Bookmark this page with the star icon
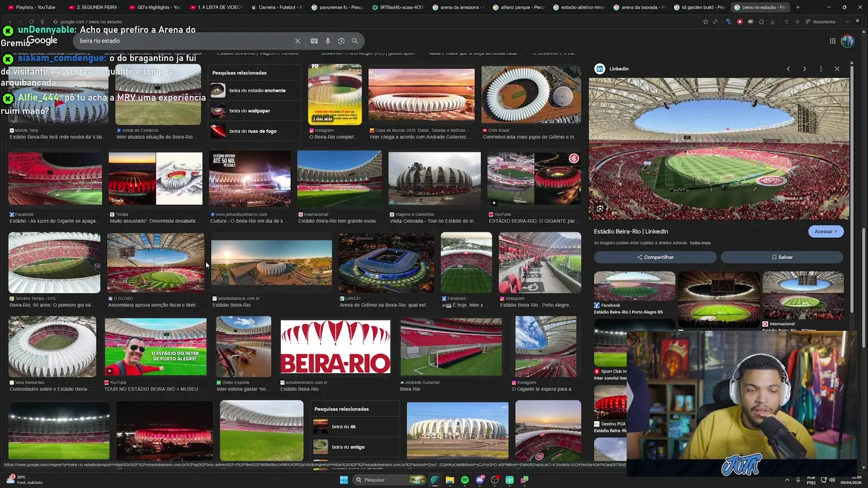Viewport: 868px width, 488px height. tap(705, 22)
